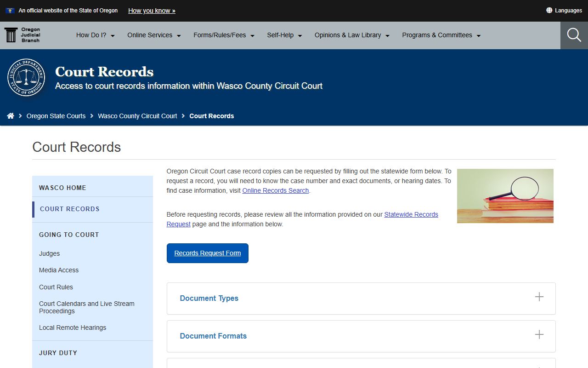Go to Oregon State Courts breadcrumb
Viewport: 588px width, 368px height.
(56, 116)
